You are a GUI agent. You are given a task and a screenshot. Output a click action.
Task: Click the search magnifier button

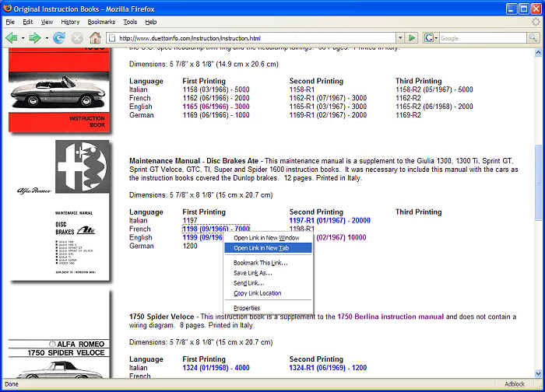pos(533,37)
